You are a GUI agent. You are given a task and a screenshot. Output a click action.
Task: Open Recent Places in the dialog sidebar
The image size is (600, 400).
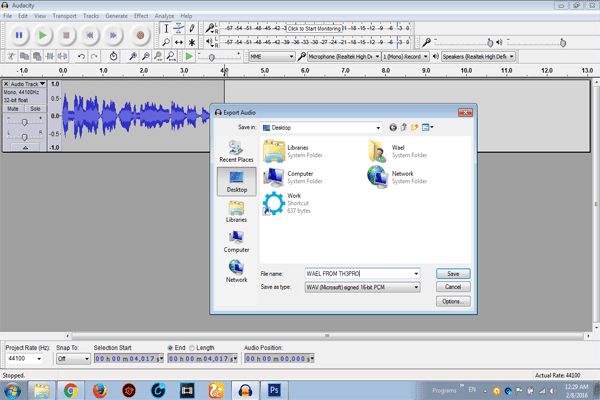click(236, 152)
